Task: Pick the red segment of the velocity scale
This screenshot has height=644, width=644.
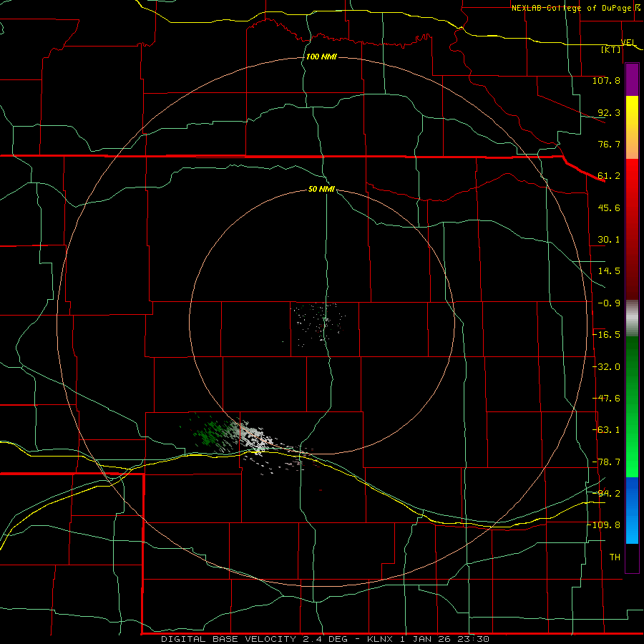Action: pos(632,229)
